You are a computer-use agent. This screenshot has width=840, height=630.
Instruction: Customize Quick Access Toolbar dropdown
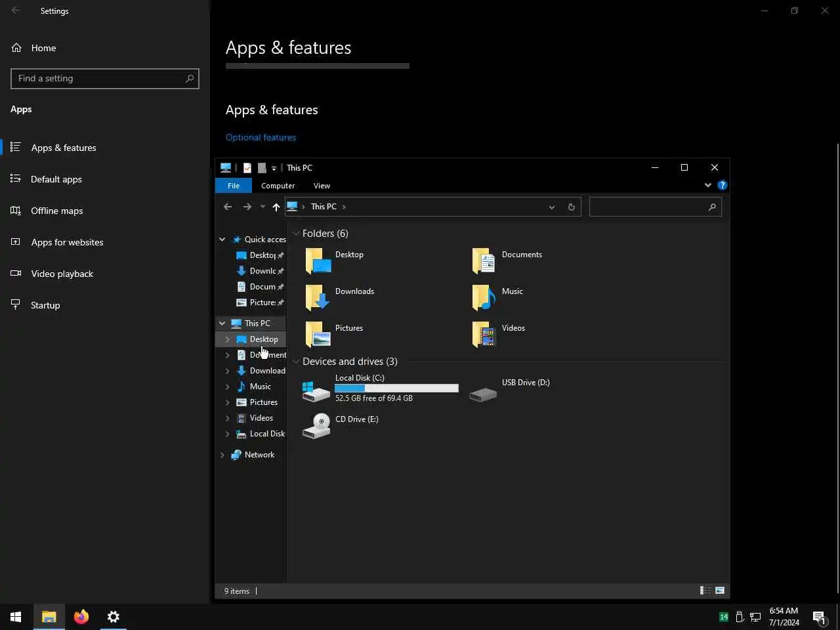[274, 168]
